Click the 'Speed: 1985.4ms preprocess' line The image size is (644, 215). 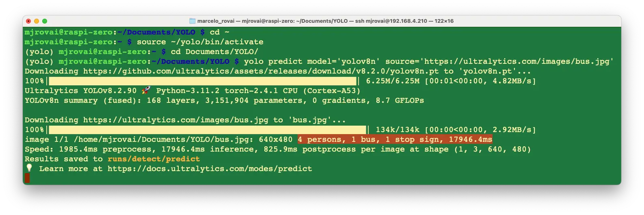pyautogui.click(x=278, y=149)
